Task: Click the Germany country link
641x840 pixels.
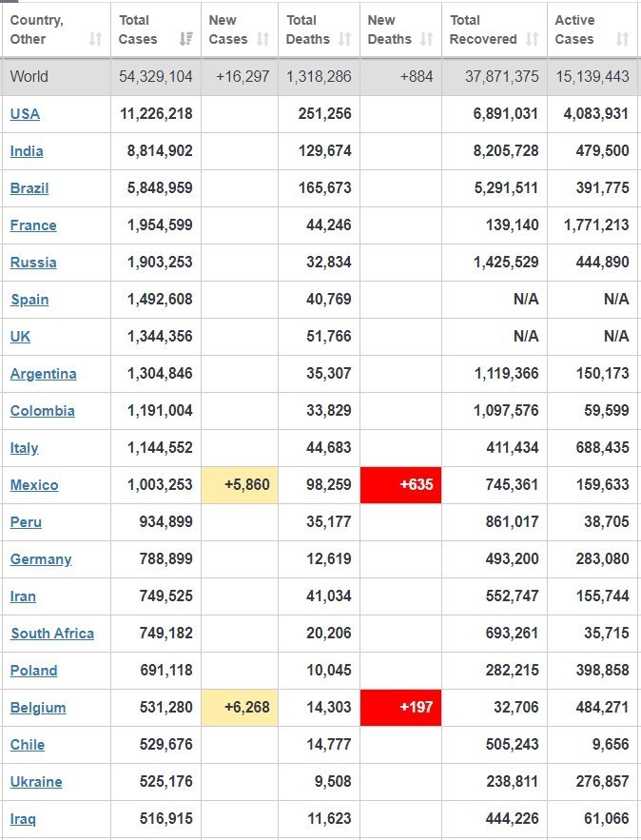Action: pyautogui.click(x=41, y=559)
